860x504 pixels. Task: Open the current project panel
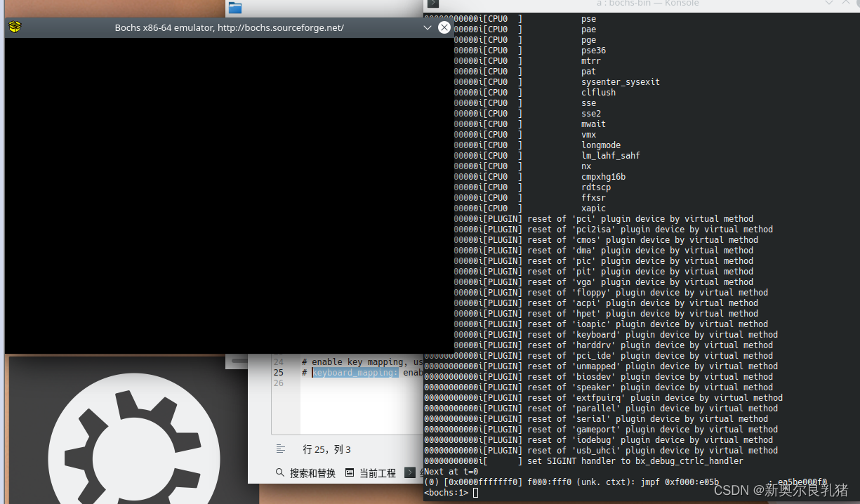[371, 473]
